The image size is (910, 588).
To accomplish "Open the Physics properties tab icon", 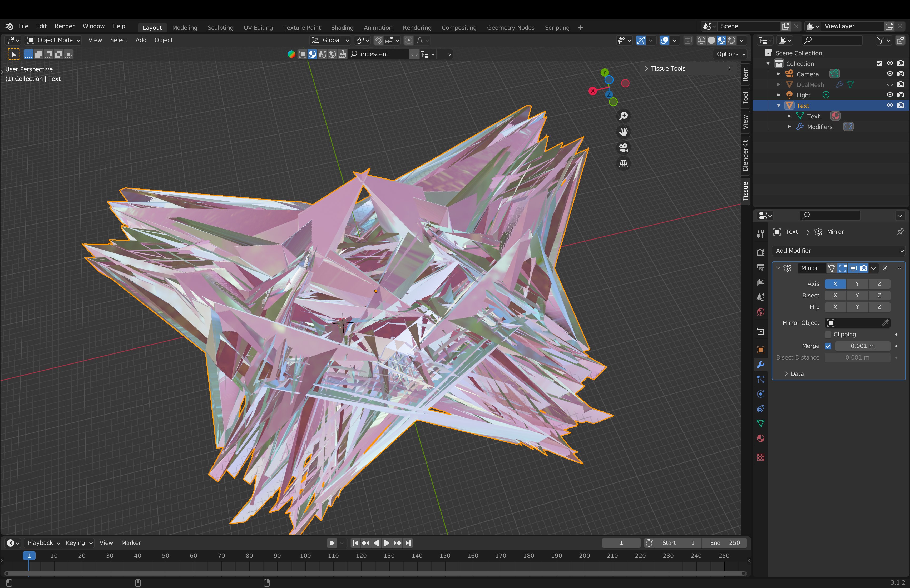I will [760, 394].
